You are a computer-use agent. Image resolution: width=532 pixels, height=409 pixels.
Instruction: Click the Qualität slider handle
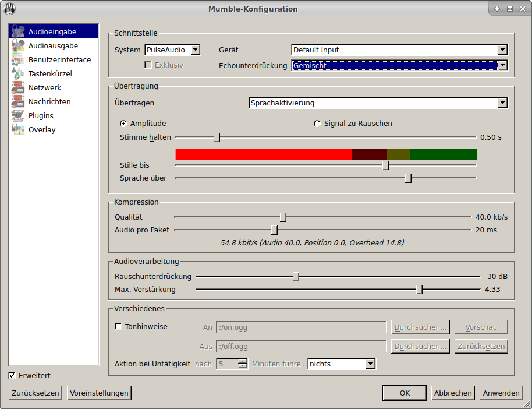point(283,217)
